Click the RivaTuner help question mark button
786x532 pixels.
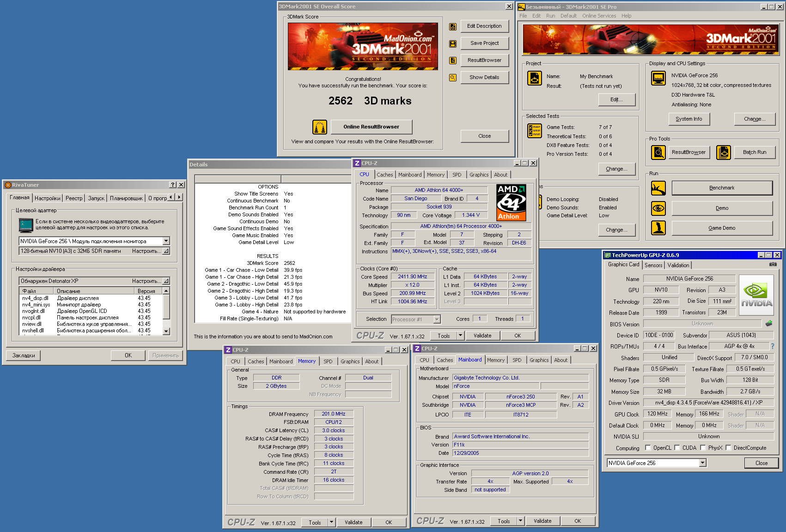tap(173, 185)
